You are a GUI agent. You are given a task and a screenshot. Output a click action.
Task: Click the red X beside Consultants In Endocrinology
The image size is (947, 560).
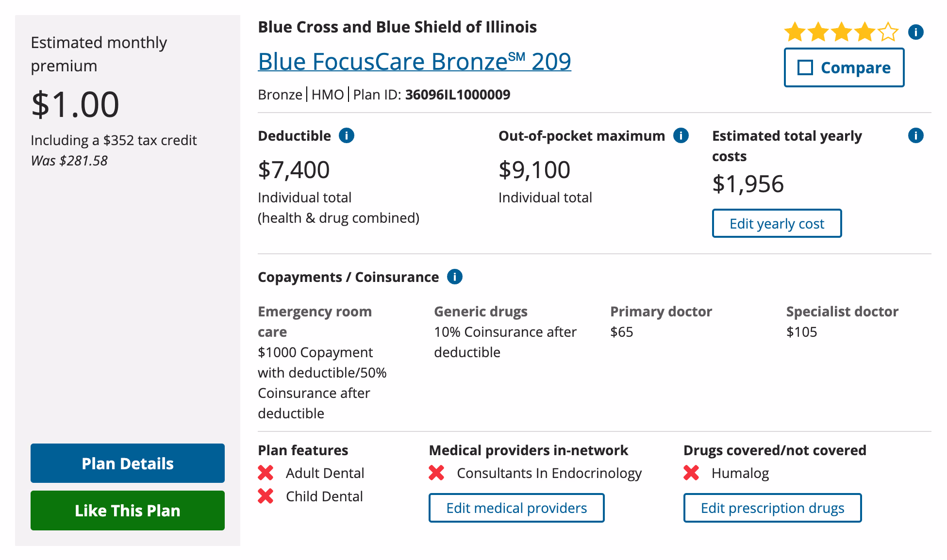[x=437, y=473]
